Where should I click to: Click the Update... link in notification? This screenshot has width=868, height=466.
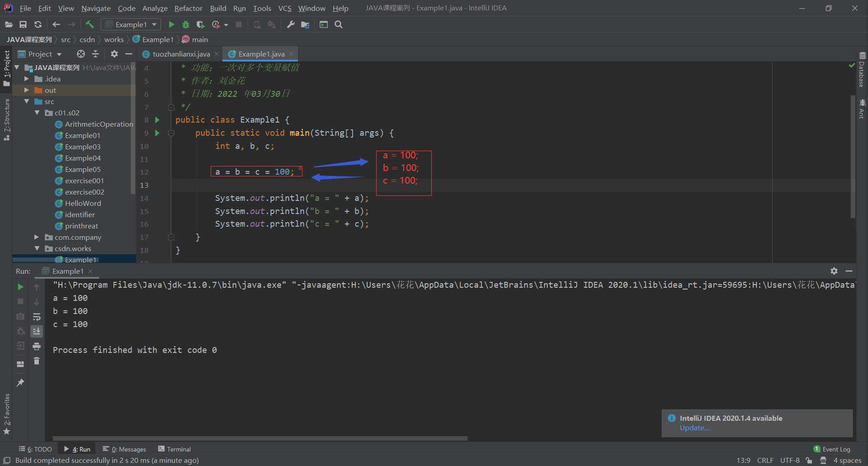coord(694,428)
